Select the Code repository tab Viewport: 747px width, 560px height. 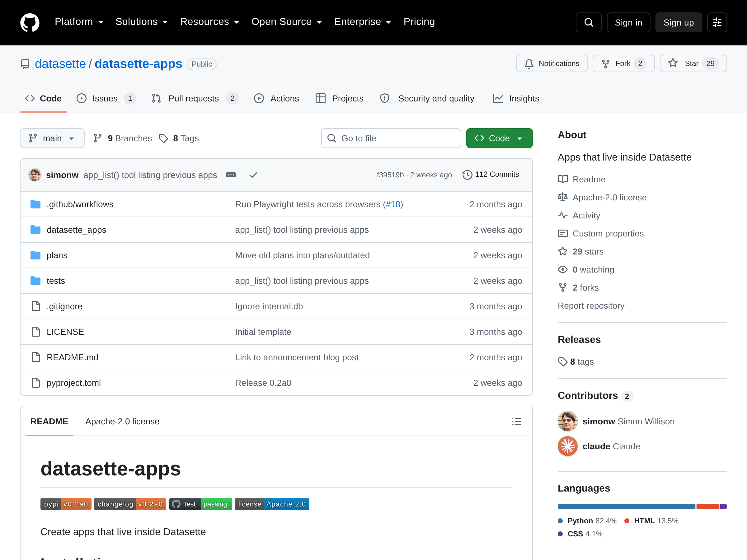pyautogui.click(x=44, y=99)
